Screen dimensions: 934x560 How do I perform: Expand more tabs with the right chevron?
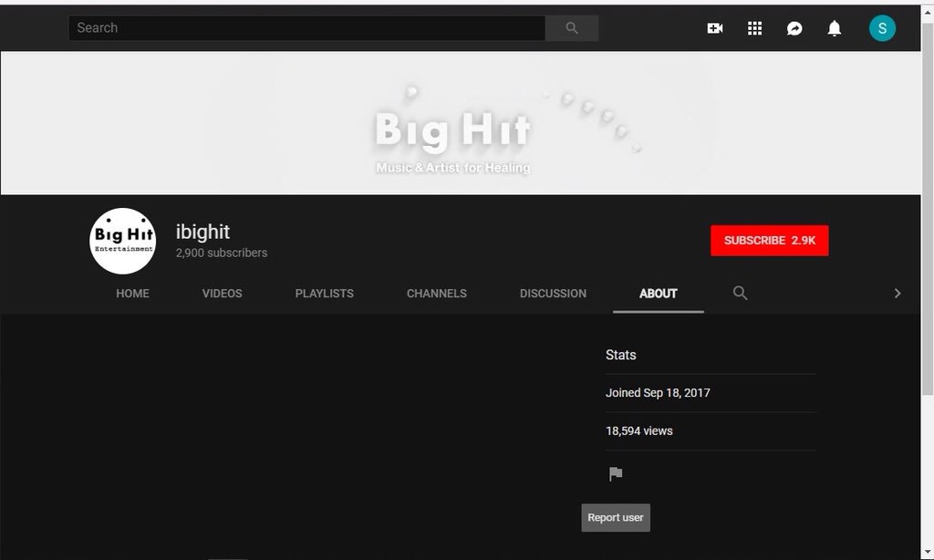898,293
